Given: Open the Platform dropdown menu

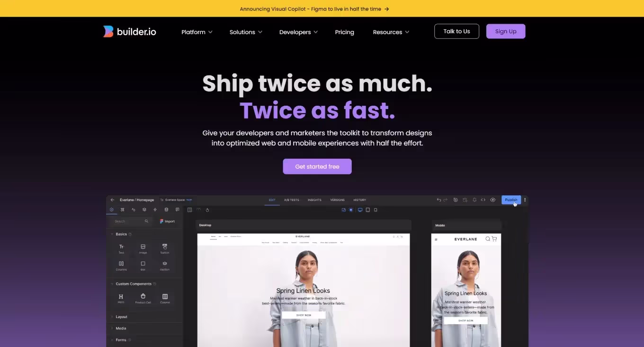Looking at the screenshot, I should [197, 32].
